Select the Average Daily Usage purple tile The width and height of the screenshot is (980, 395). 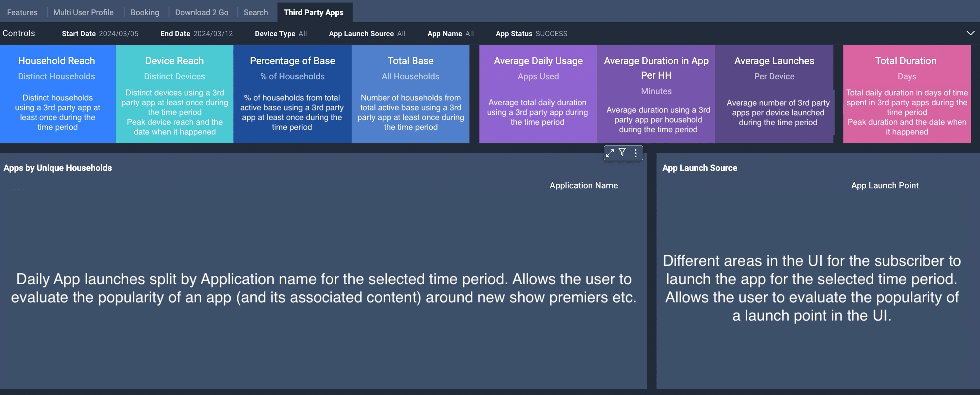(538, 94)
